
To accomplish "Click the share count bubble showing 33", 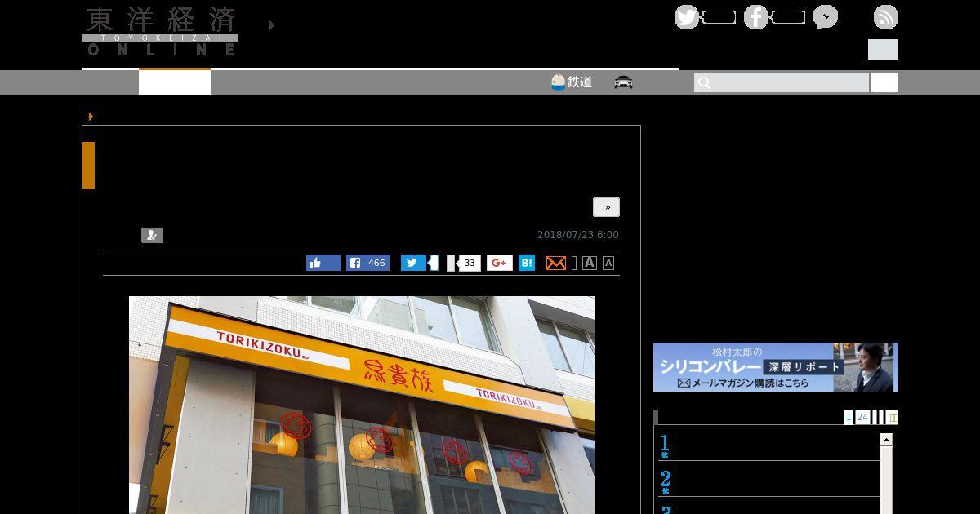I will point(469,263).
